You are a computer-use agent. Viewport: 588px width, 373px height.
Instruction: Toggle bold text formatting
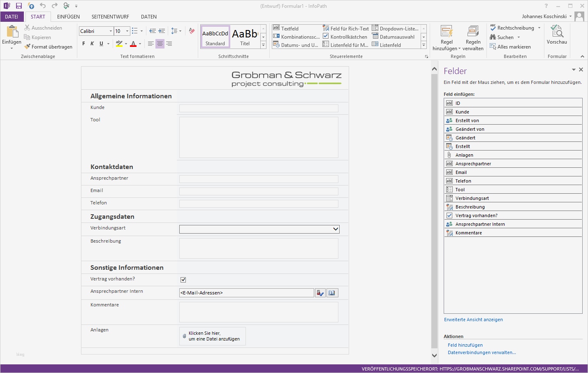tap(83, 44)
